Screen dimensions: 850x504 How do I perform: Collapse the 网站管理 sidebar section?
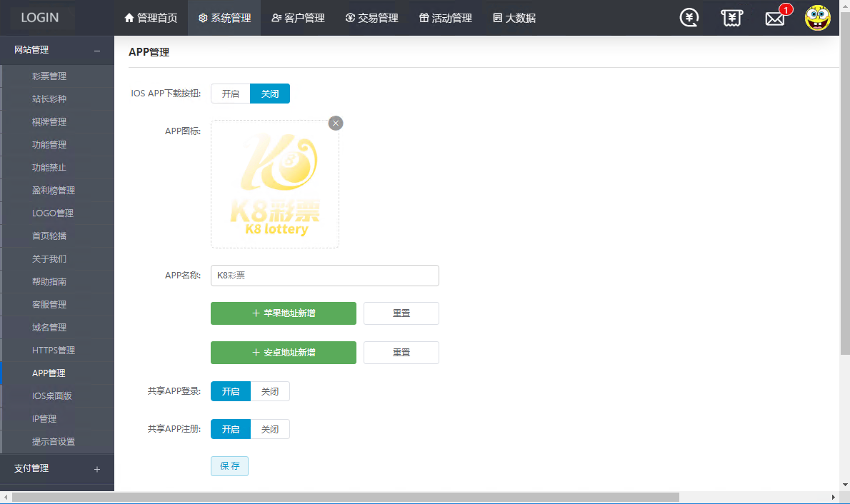(97, 51)
